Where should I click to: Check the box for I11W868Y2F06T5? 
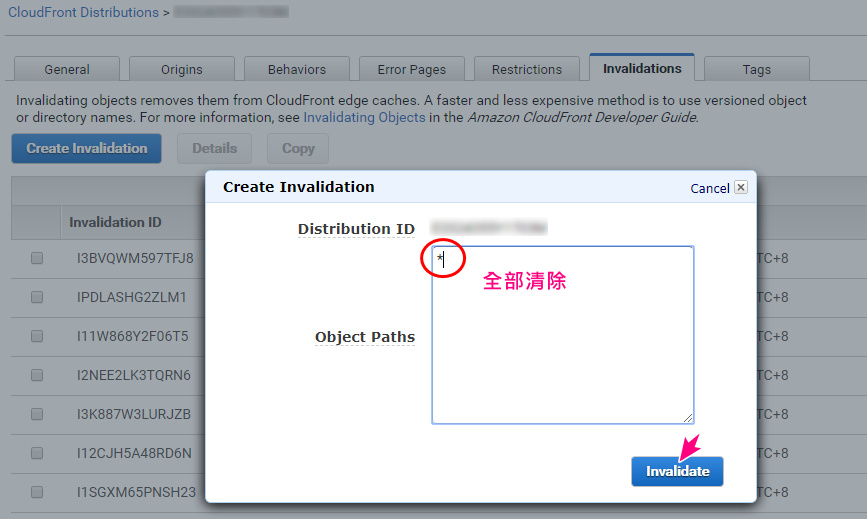[37, 336]
